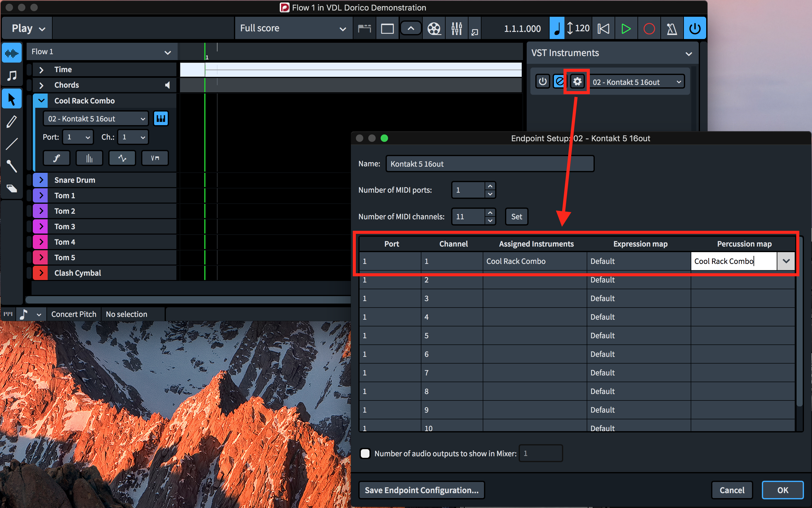Click the endpoint Name field
Viewport: 812px width, 508px height.
(x=490, y=164)
